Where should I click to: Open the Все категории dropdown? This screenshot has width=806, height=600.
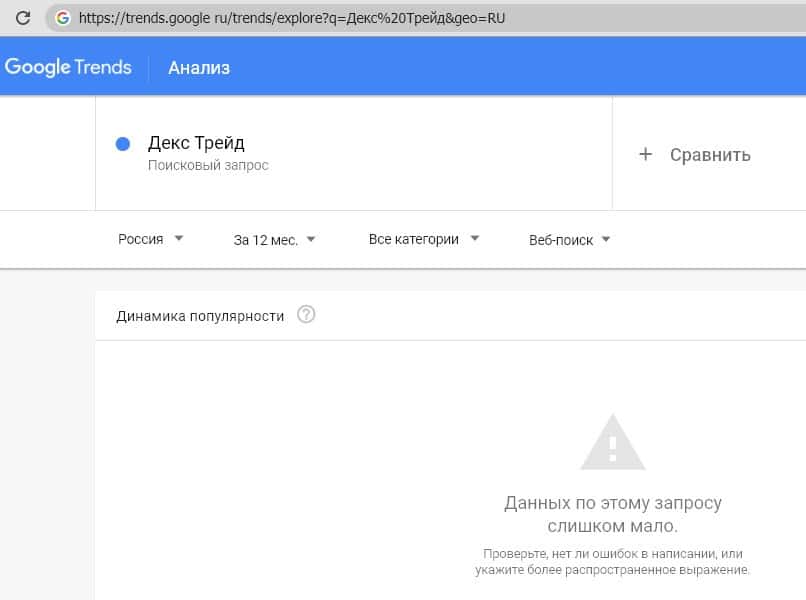[424, 239]
